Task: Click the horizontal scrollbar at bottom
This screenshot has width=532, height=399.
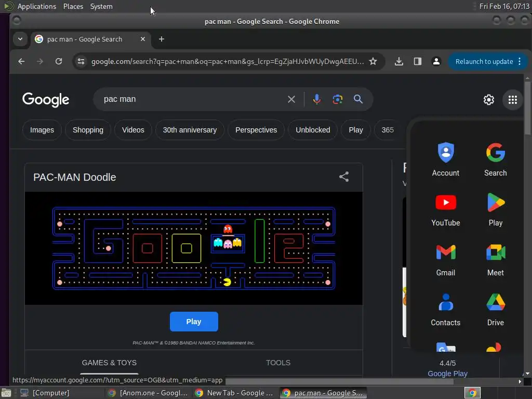Action: pyautogui.click(x=339, y=381)
